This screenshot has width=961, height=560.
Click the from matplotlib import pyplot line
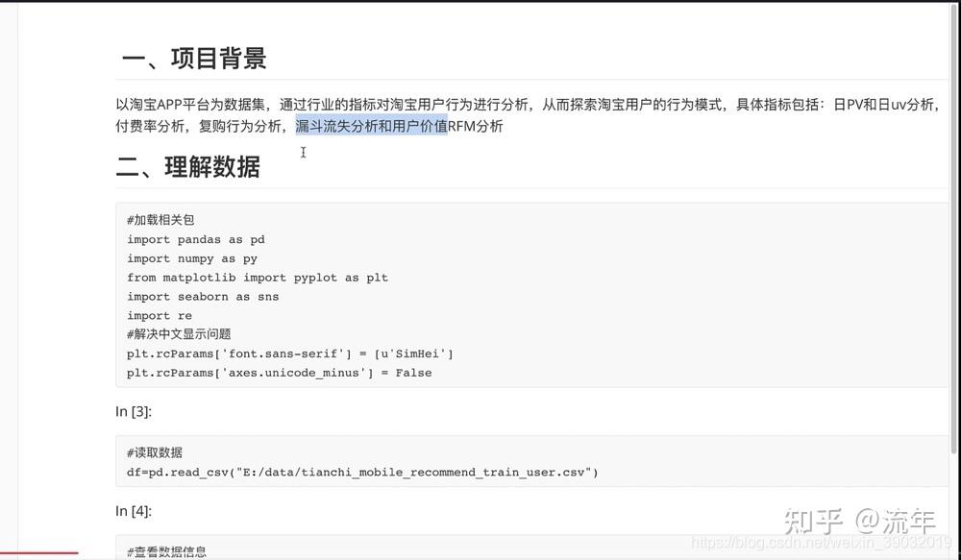pos(257,278)
